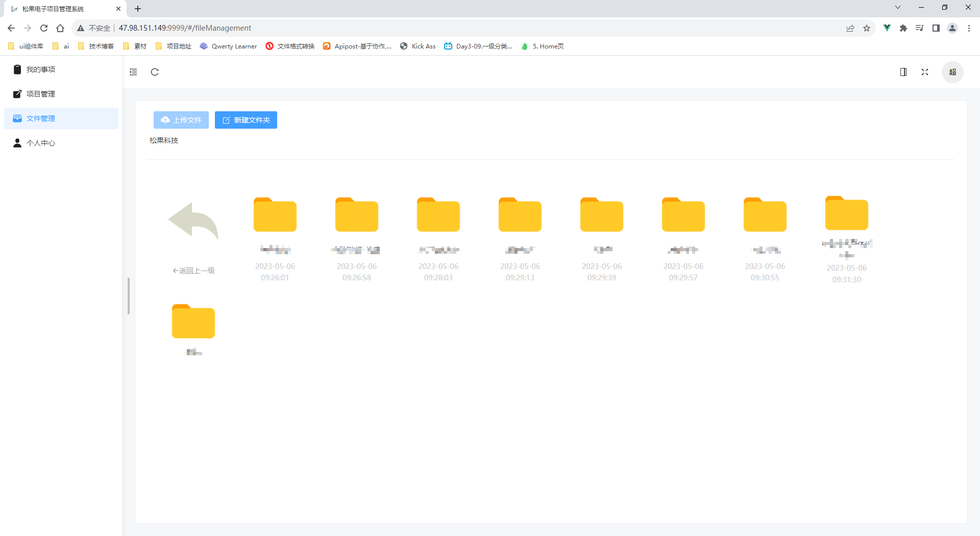Viewport: 980px width, 536px height.
Task: Toggle fullscreen mode icon
Action: click(x=925, y=72)
